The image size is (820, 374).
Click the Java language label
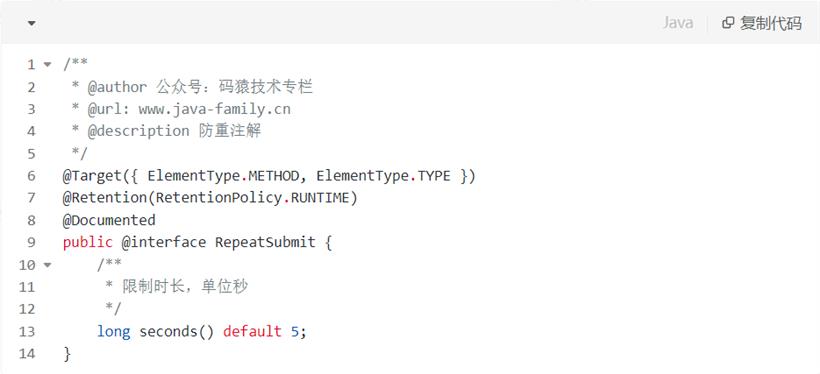pos(678,23)
